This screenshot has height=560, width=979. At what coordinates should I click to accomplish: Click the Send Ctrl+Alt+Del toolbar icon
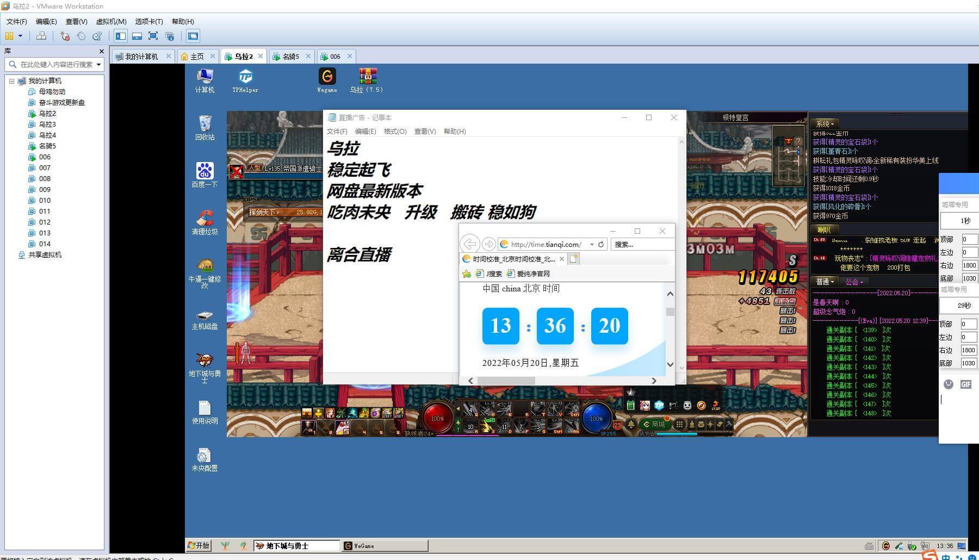pyautogui.click(x=41, y=36)
